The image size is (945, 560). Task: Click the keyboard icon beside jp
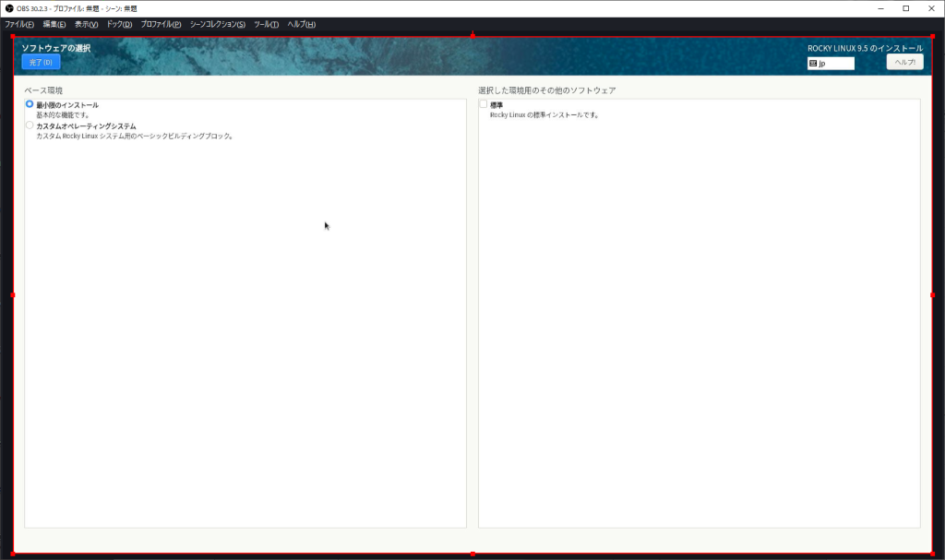tap(813, 64)
